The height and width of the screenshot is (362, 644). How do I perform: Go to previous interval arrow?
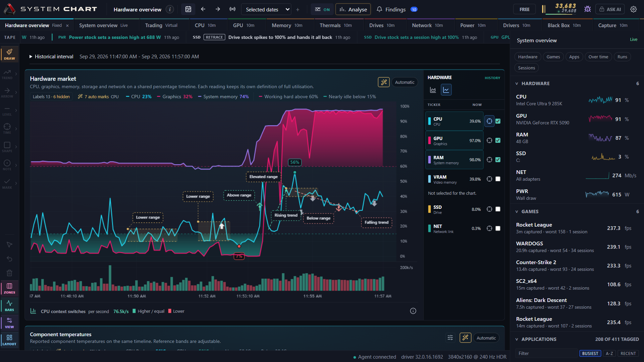click(203, 9)
